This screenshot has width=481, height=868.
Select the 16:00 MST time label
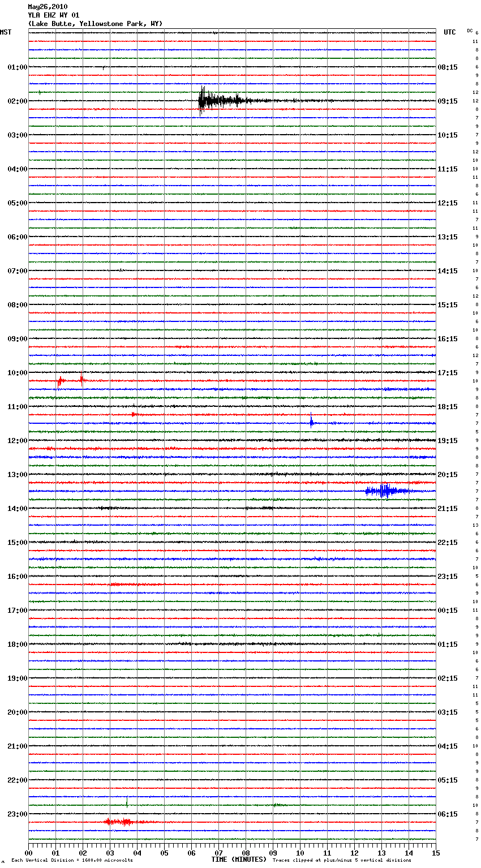click(18, 577)
